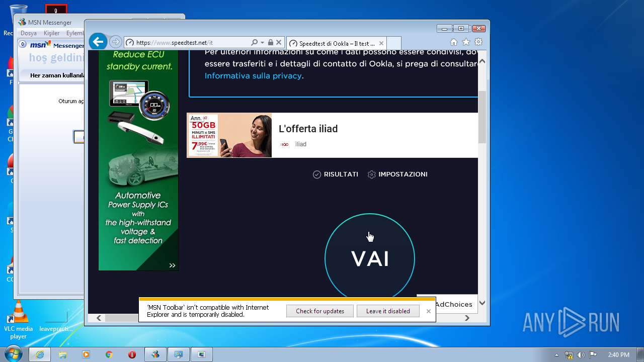Dismiss the MSN Toolbar notification bar
The width and height of the screenshot is (644, 362).
[429, 311]
